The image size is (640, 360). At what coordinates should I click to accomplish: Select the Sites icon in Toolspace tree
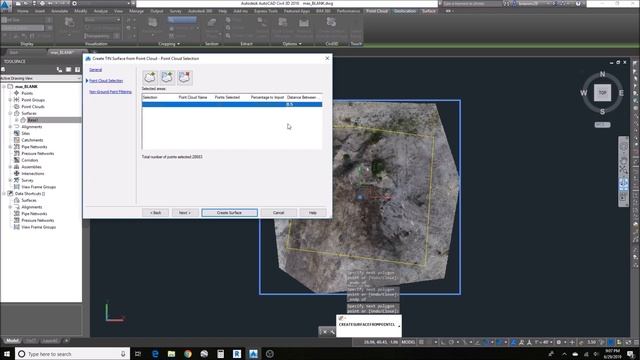pyautogui.click(x=17, y=133)
